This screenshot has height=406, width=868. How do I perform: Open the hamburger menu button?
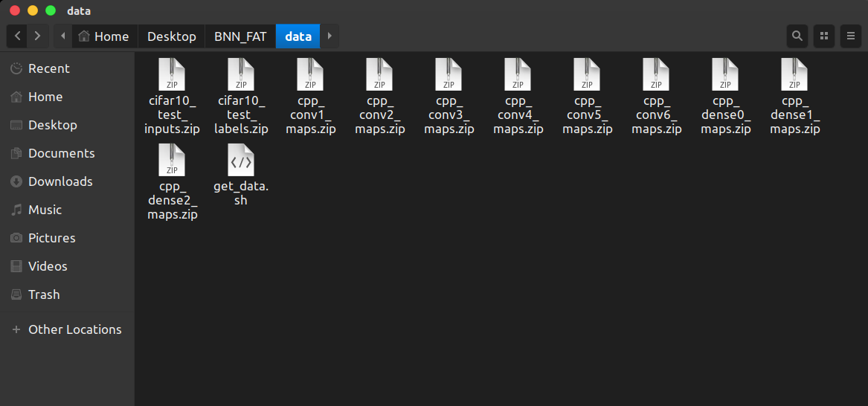[850, 36]
